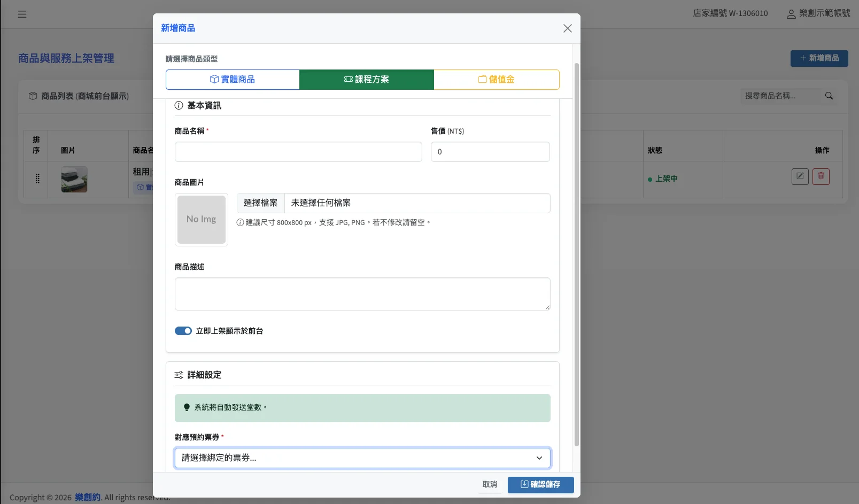Click the dialog vertical scrollbar

[576, 254]
